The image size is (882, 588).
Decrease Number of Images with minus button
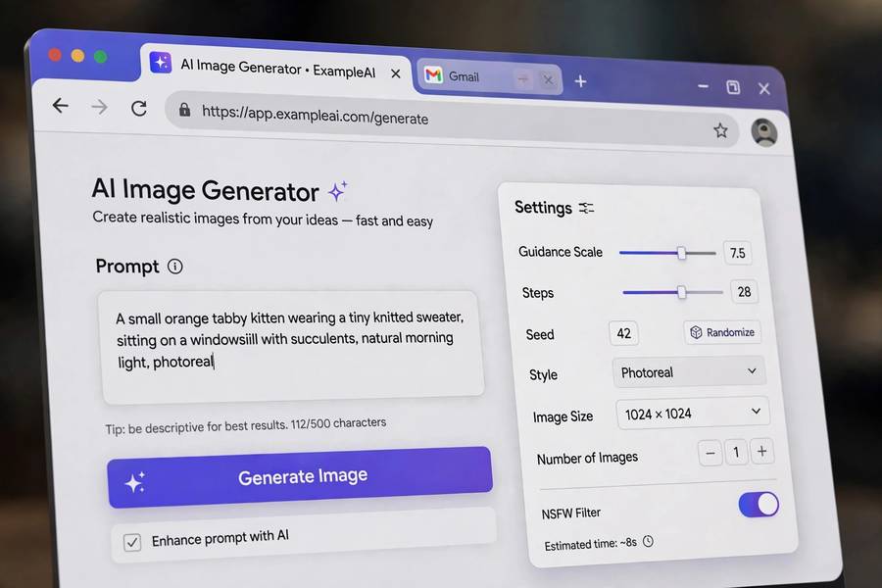(710, 453)
